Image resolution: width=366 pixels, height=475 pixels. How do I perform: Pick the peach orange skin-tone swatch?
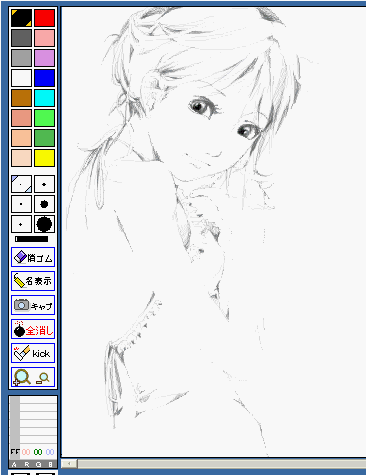click(x=21, y=138)
